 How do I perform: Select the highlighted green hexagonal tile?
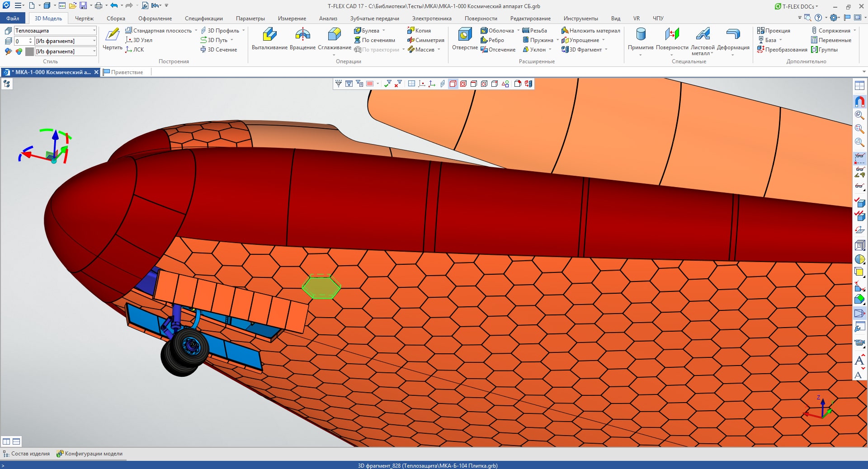(x=321, y=286)
